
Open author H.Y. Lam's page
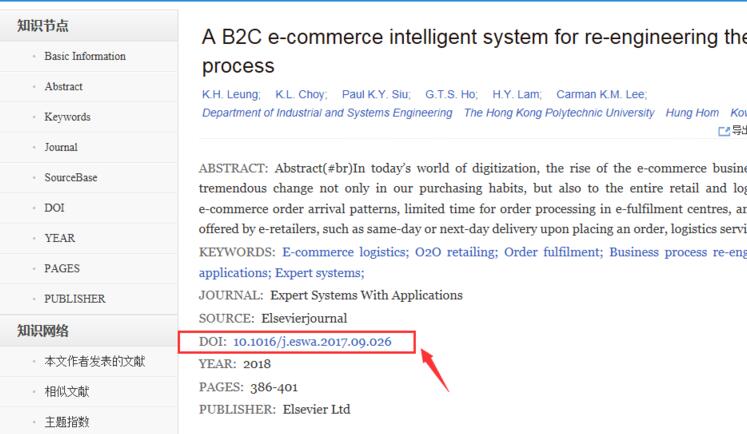(517, 94)
